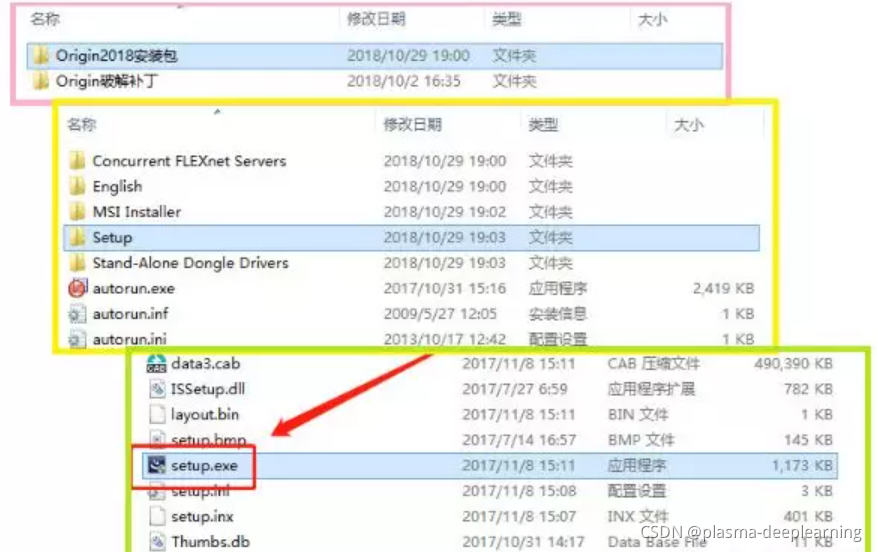Click the Setup folder icon

coord(77,238)
